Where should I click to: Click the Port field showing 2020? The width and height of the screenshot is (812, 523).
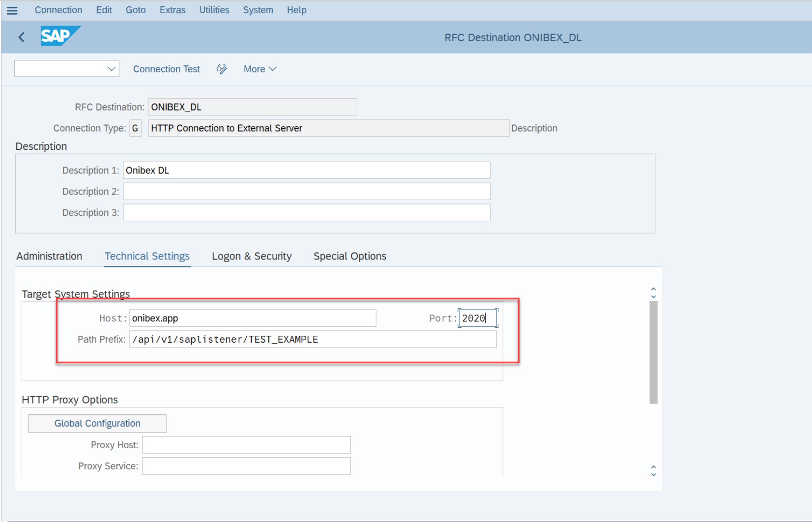pyautogui.click(x=478, y=319)
